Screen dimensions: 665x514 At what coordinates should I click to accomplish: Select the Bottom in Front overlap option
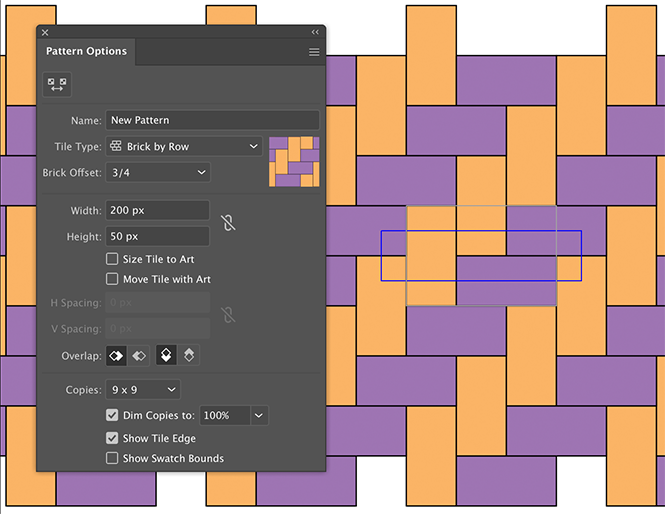click(x=189, y=355)
